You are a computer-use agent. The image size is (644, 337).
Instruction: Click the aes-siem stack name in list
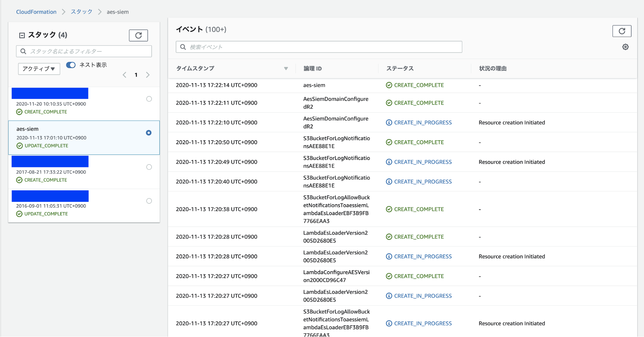coord(27,129)
